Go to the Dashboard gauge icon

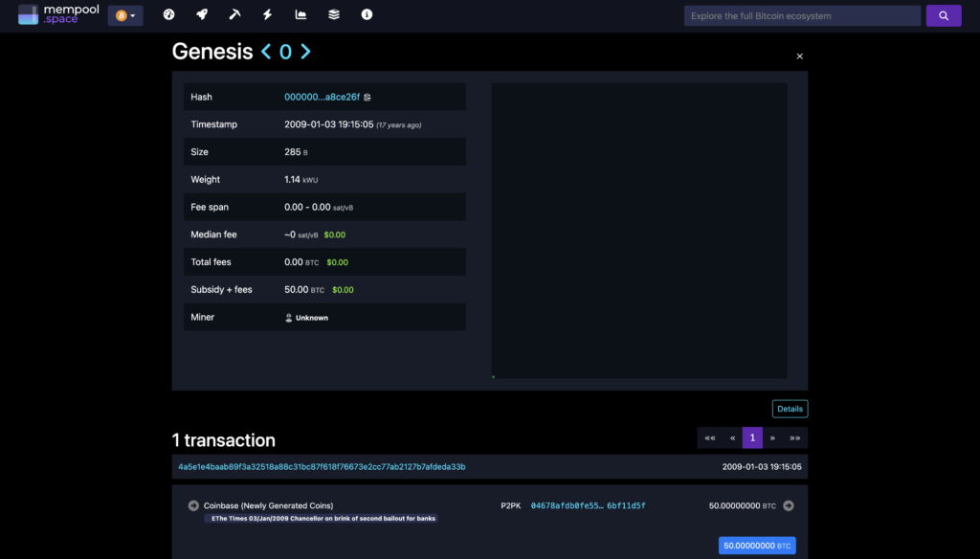pyautogui.click(x=168, y=14)
